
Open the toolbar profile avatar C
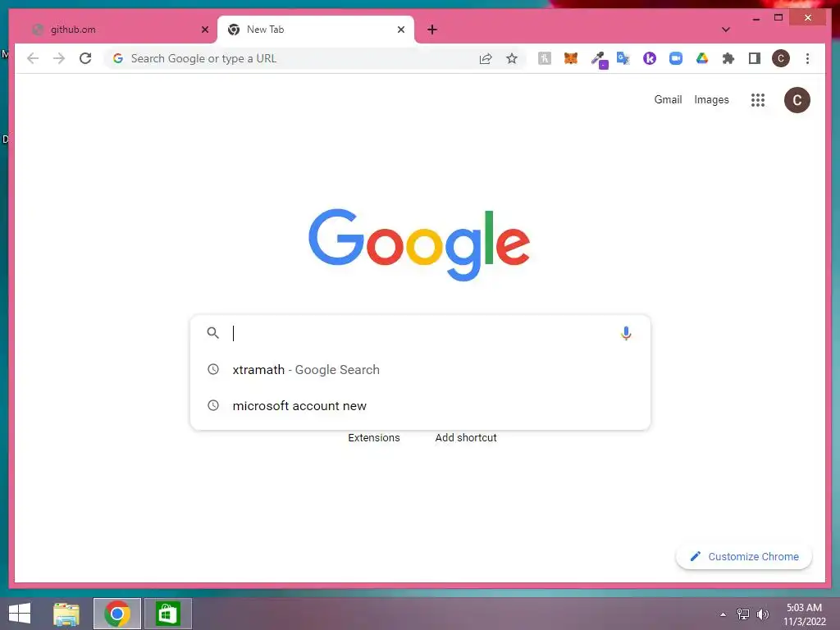point(781,58)
